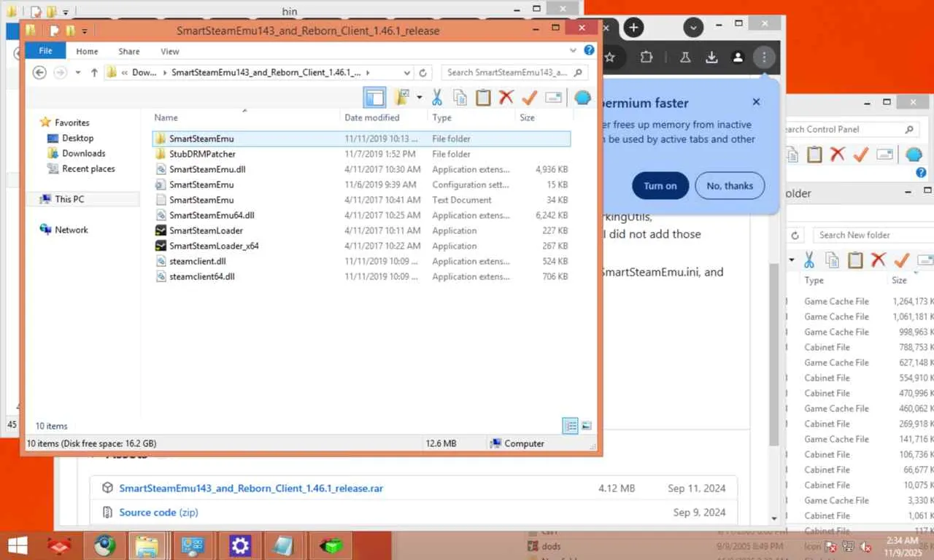
Task: Open the browser Downloads icon
Action: (711, 57)
